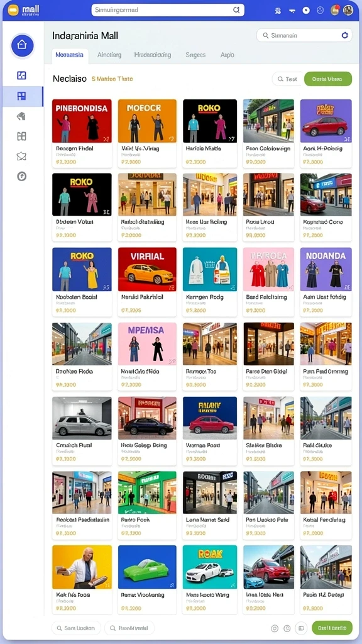Open the dropdown arrow icon in header
Image resolution: width=362 pixels, height=644 pixels.
click(292, 11)
